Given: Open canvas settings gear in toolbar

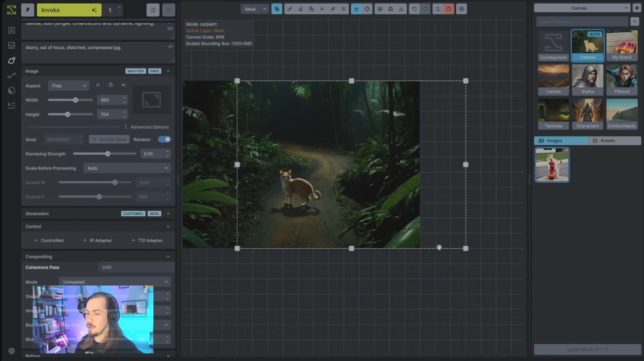Looking at the screenshot, I should pos(461,9).
